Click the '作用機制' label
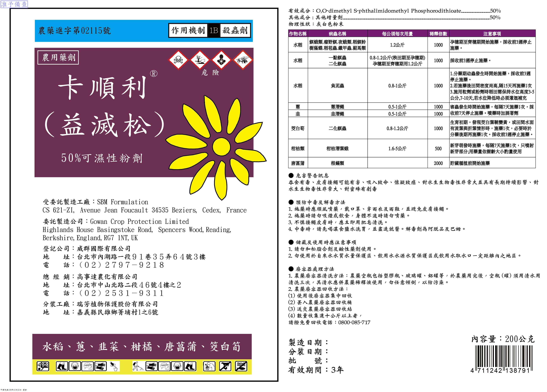Image resolution: width=547 pixels, height=392 pixels. click(188, 30)
